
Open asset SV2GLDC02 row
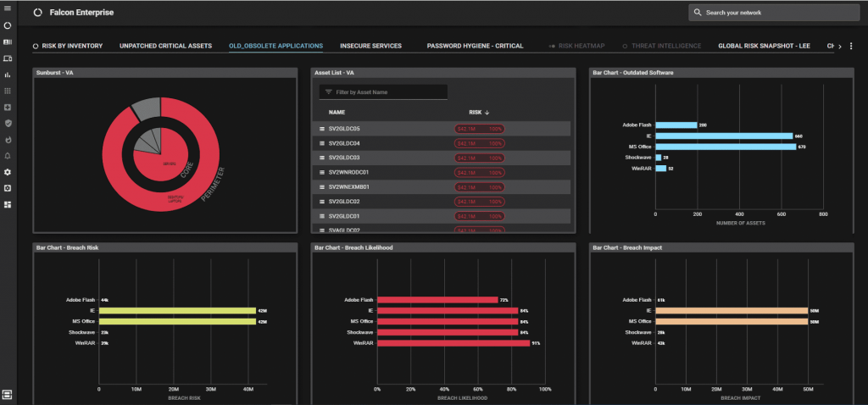point(441,202)
